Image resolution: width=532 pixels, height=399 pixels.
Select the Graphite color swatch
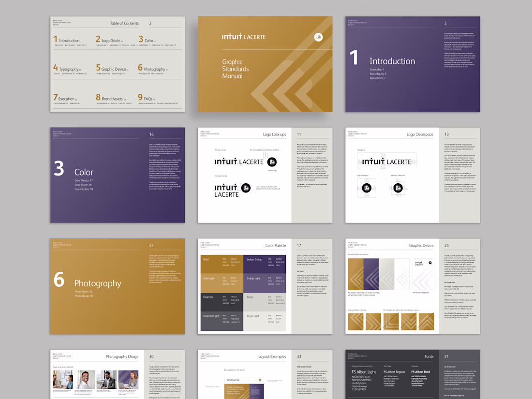222,302
